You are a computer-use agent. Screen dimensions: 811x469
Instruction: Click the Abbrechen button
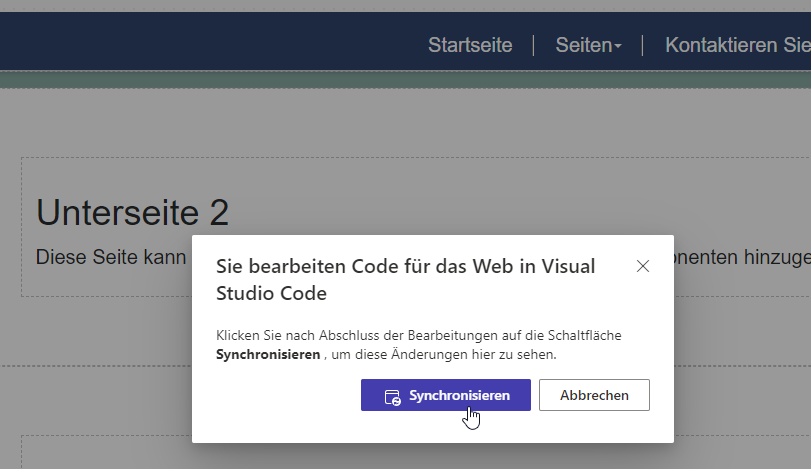click(594, 395)
